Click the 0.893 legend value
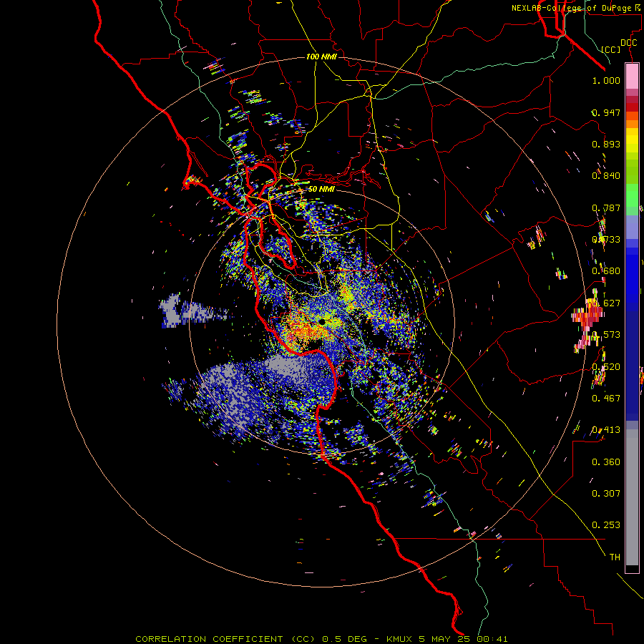Viewport: 644px width, 644px height. [606, 144]
